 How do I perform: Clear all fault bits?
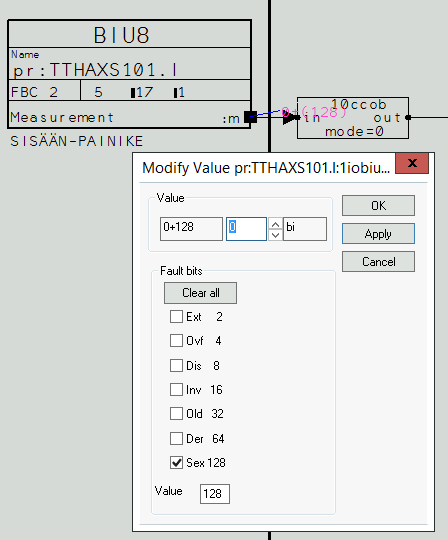coord(200,293)
